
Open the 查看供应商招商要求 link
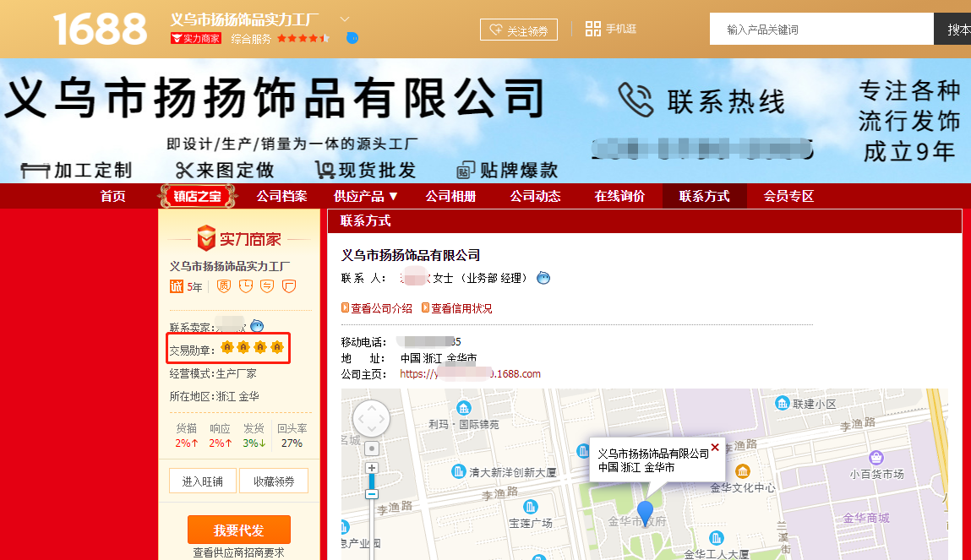239,552
